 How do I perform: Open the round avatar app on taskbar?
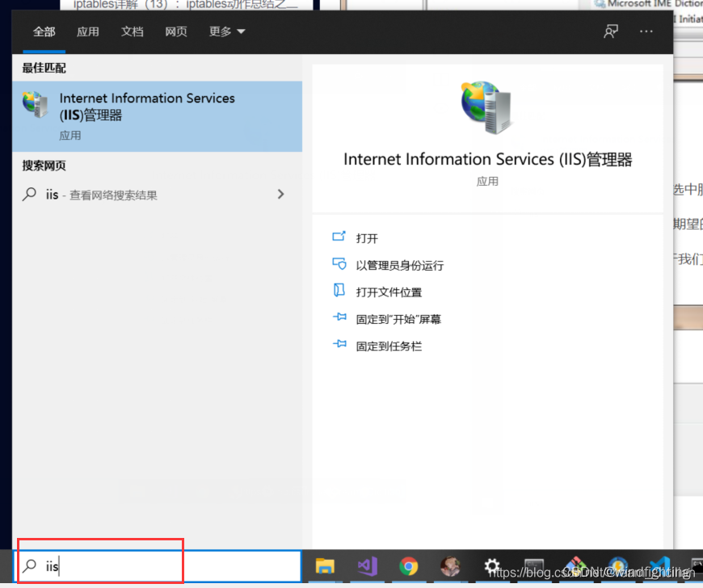[x=450, y=566]
